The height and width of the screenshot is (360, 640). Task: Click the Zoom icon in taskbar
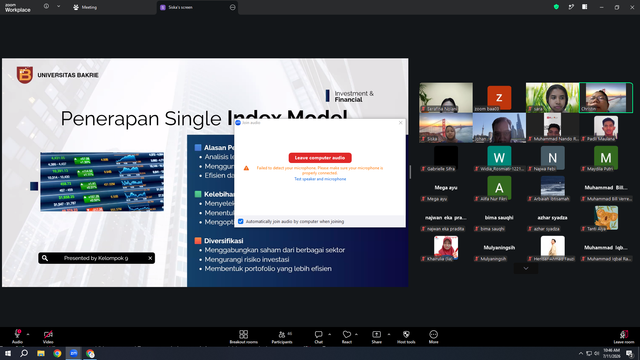click(74, 353)
